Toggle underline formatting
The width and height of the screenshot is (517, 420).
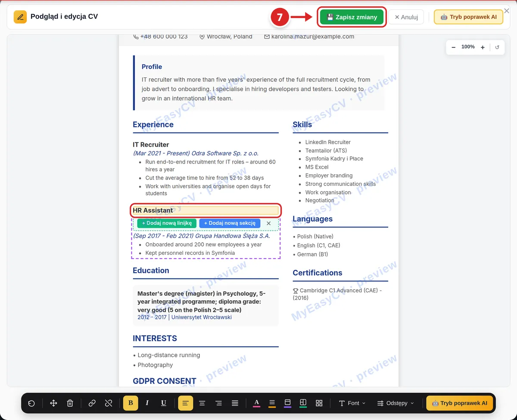point(164,403)
